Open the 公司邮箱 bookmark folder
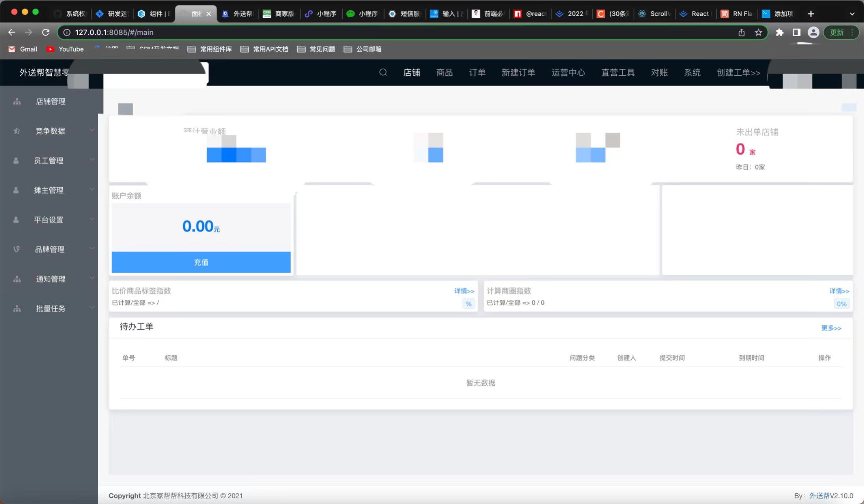This screenshot has height=504, width=864. 363,49
